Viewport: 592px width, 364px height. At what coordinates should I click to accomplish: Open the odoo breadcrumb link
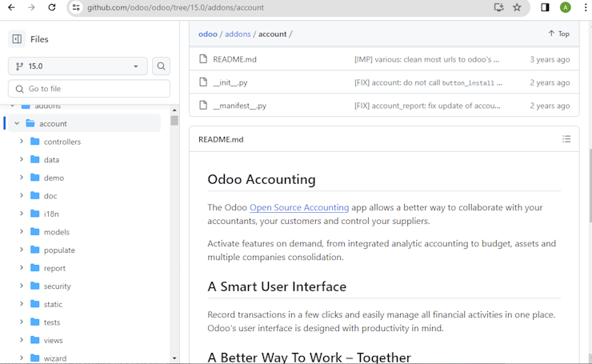click(208, 34)
